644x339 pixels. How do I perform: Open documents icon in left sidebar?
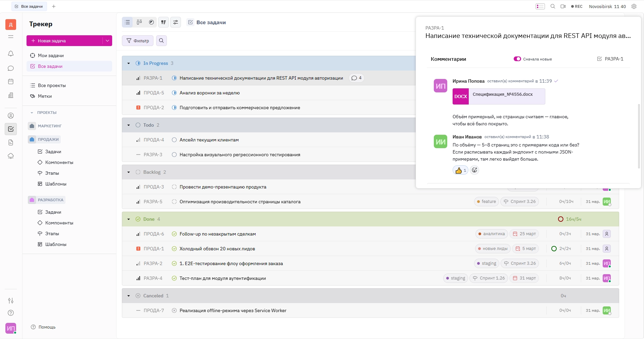tap(11, 142)
